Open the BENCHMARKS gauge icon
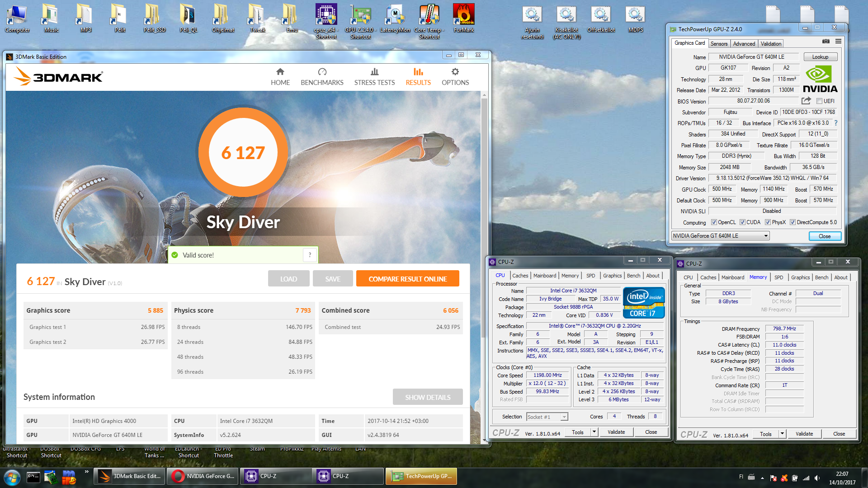The image size is (868, 488). [x=322, y=72]
